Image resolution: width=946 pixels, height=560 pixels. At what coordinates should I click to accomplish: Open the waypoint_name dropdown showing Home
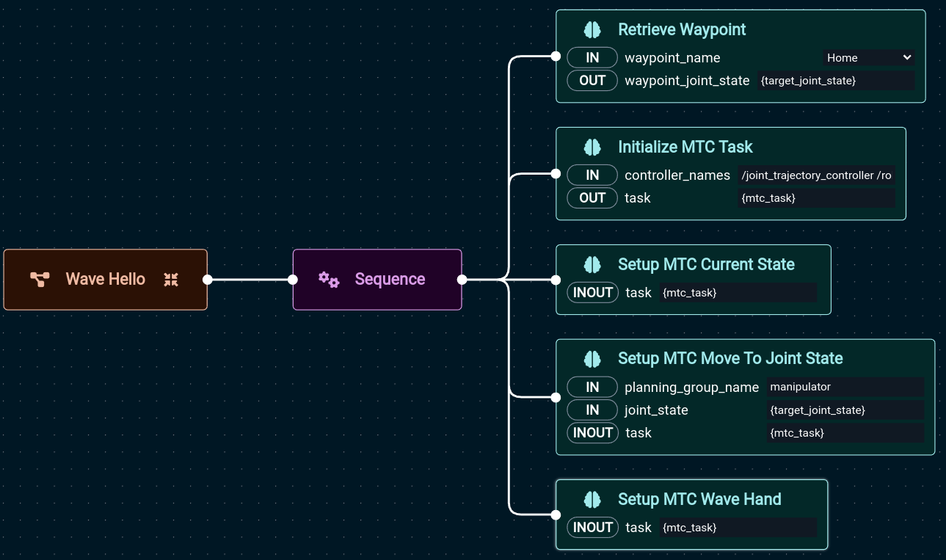(x=869, y=58)
